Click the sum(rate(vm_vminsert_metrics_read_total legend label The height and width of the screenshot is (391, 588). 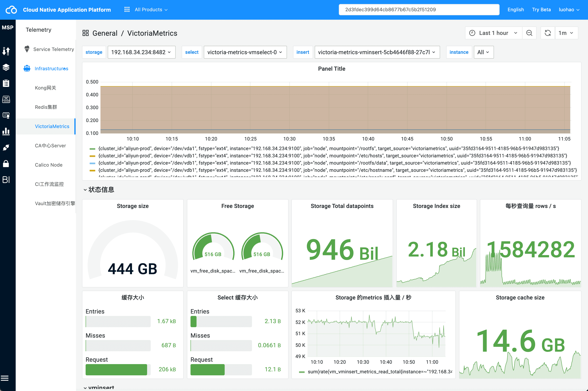[x=380, y=372]
